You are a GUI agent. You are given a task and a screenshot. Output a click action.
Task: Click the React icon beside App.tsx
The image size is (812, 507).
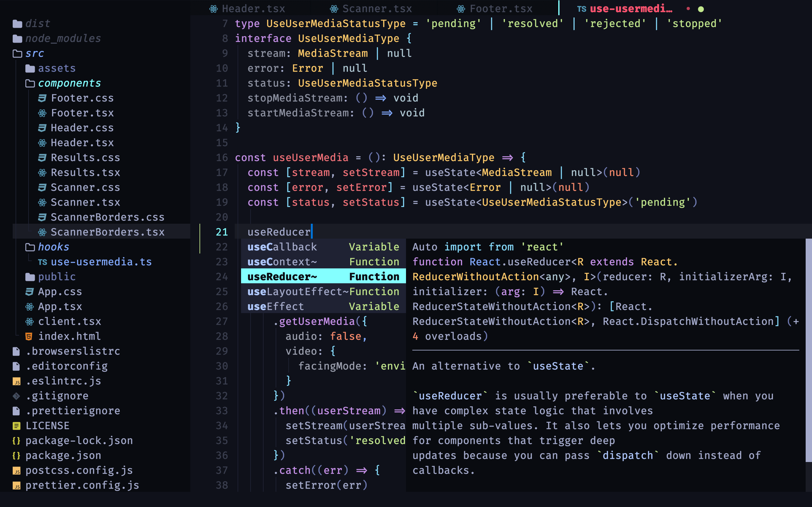tap(29, 306)
